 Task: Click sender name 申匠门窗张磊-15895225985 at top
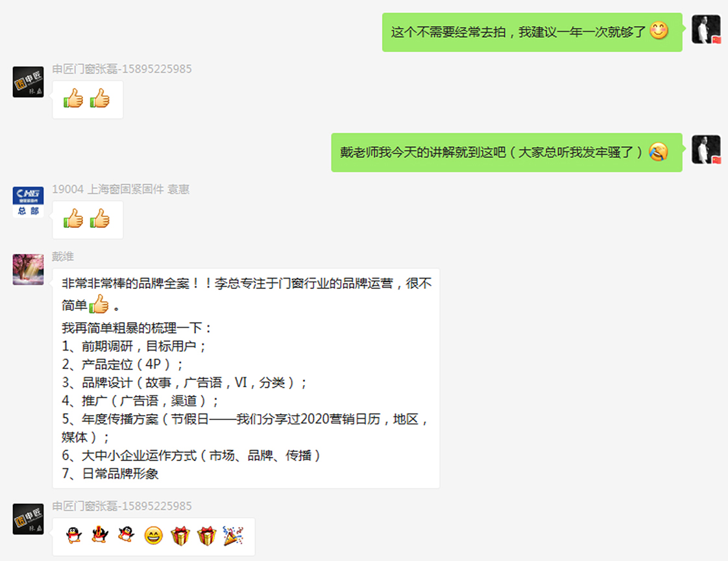pos(121,69)
